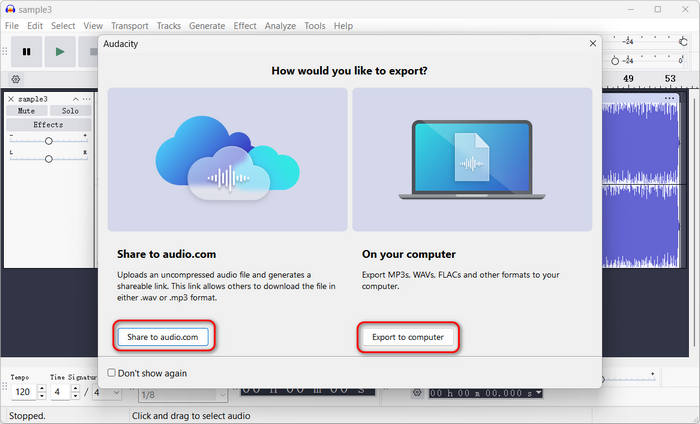Click the Audacity icon in the title bar
Screen dimensions: 700x424
10,9
